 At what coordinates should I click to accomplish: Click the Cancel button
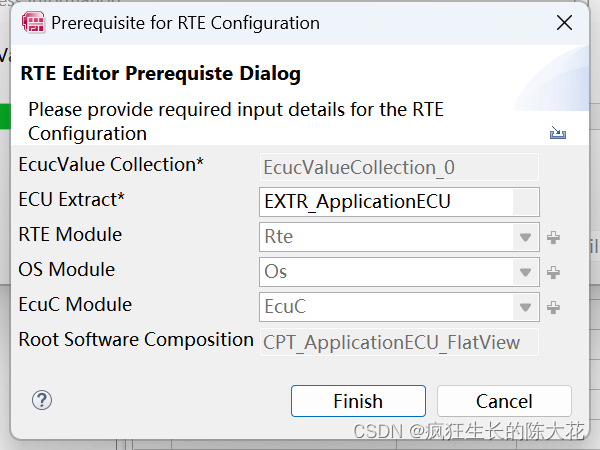point(504,401)
